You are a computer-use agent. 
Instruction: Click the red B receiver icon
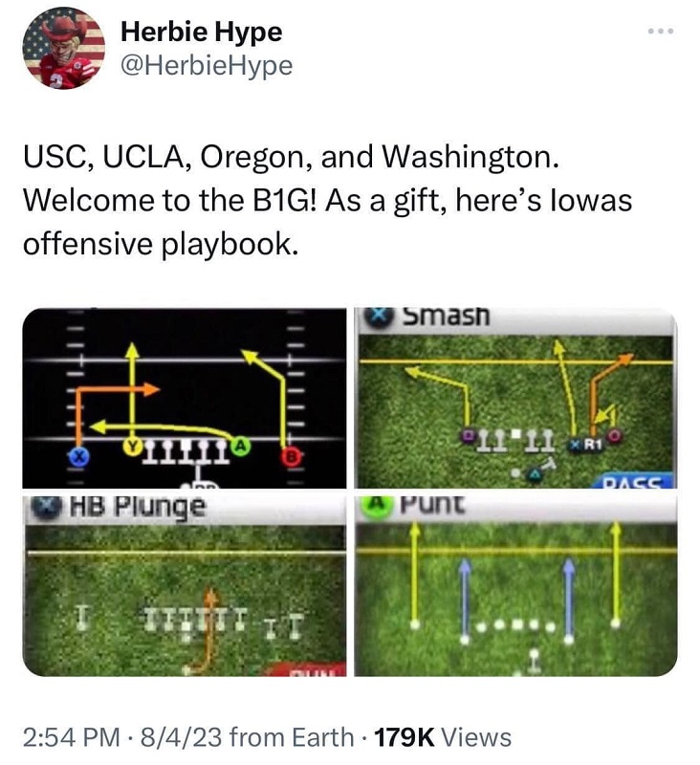point(292,457)
